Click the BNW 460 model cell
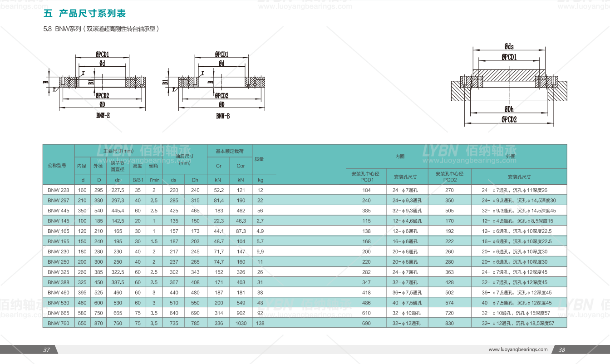Image resolution: width=610 pixels, height=364 pixels. (x=59, y=293)
